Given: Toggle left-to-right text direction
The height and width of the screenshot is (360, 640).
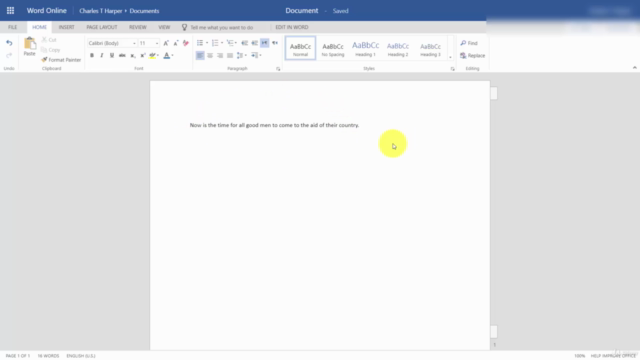Looking at the screenshot, I should 264,43.
